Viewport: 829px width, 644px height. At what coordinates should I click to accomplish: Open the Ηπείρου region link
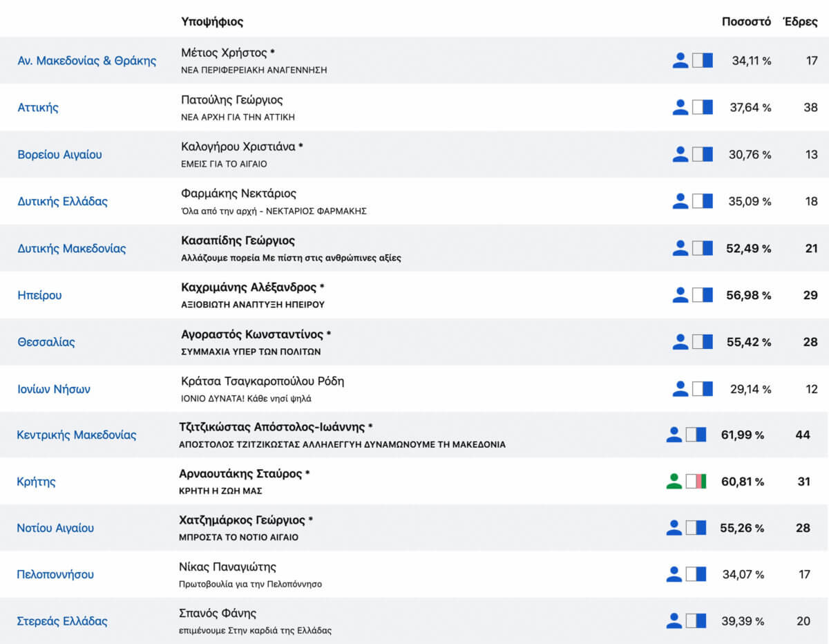click(39, 296)
